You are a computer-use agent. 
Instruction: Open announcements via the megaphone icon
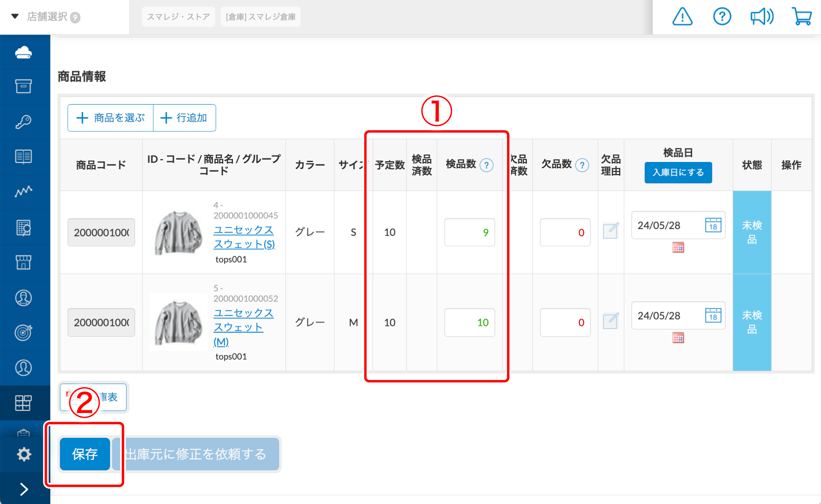point(761,16)
